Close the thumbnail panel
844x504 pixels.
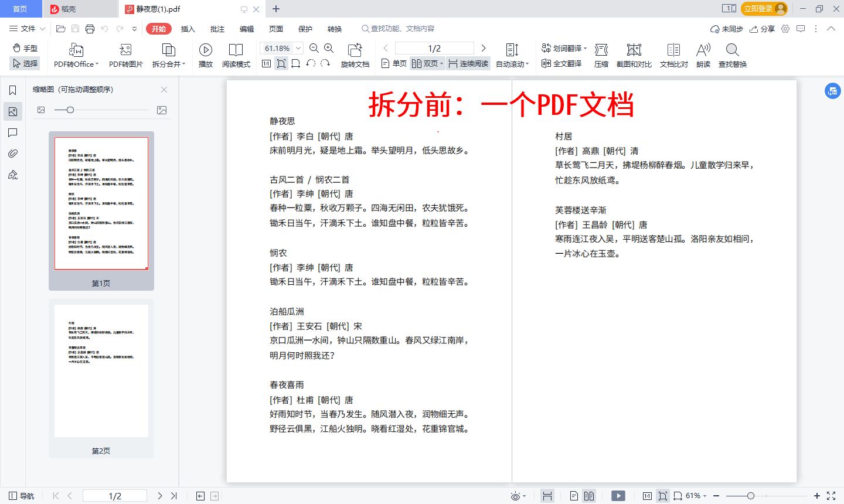164,90
